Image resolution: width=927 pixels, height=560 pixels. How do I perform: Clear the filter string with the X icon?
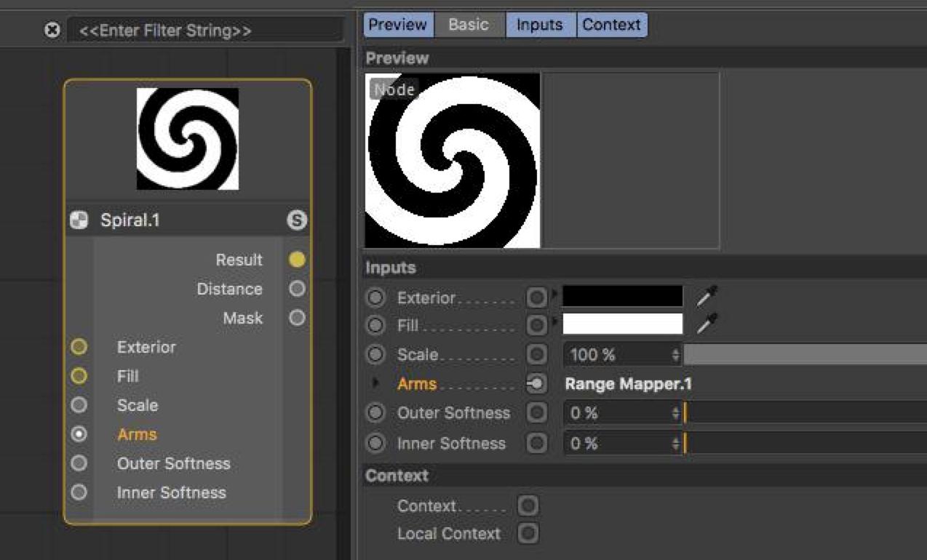click(52, 31)
